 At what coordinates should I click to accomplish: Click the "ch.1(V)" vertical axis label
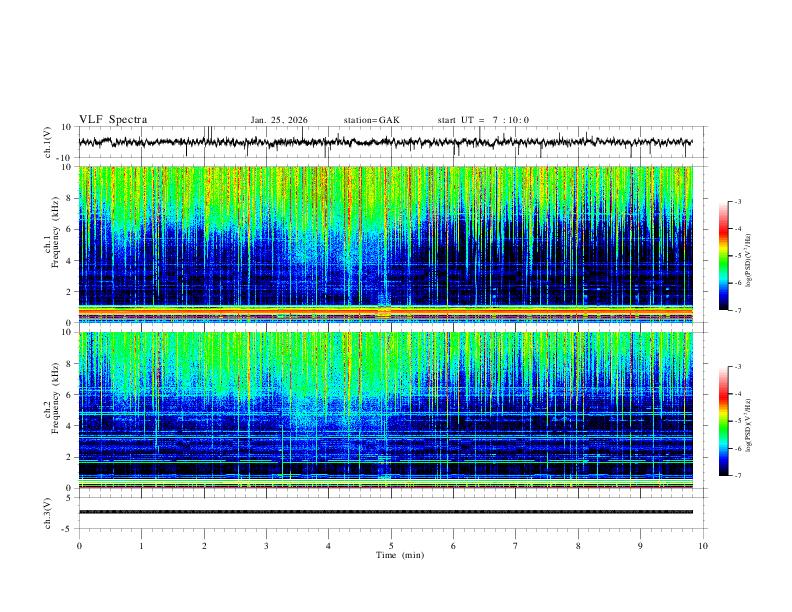[48, 142]
